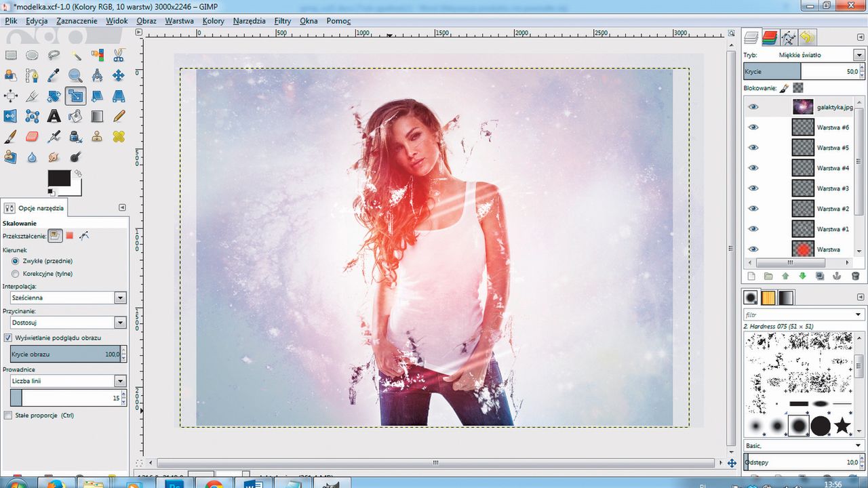The image size is (868, 488).
Task: Hide the galaktyka.jpg layer
Action: click(753, 107)
